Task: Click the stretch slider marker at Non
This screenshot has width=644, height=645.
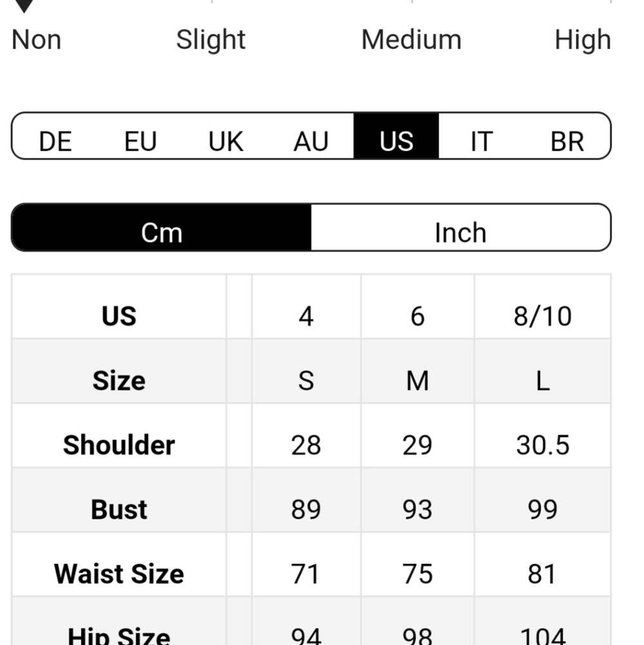Action: point(24,6)
